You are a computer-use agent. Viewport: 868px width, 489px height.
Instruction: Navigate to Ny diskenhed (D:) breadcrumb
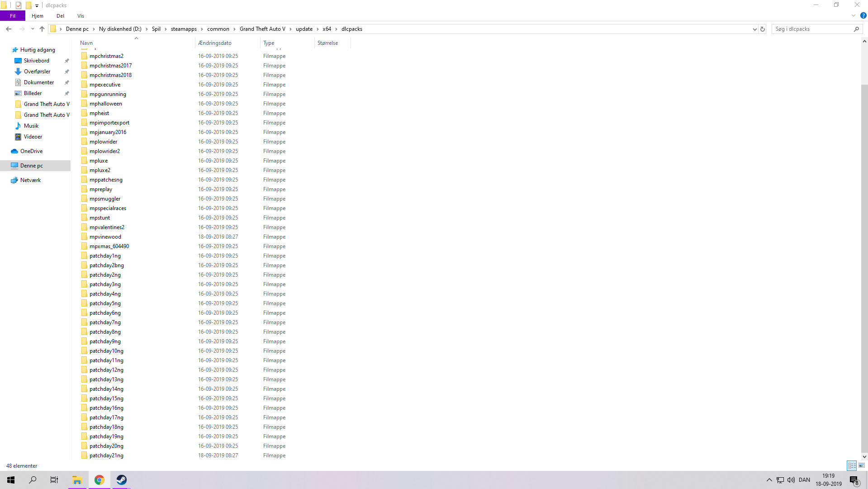pos(120,29)
